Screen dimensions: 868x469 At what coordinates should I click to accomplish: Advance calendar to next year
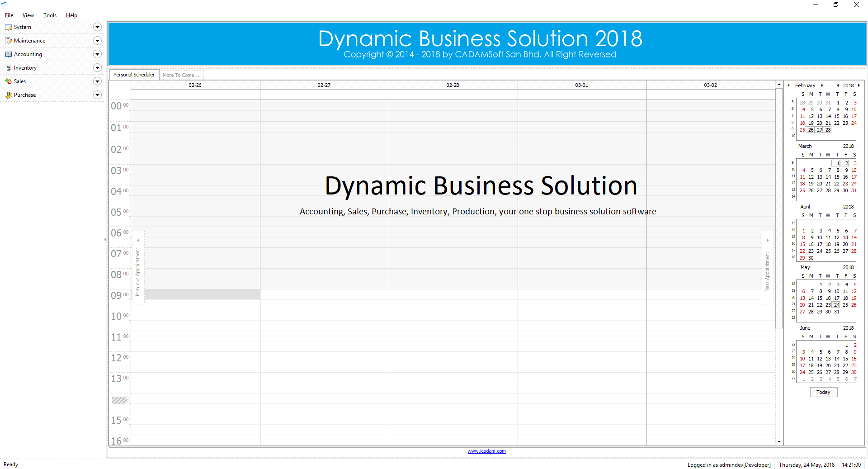tap(859, 85)
